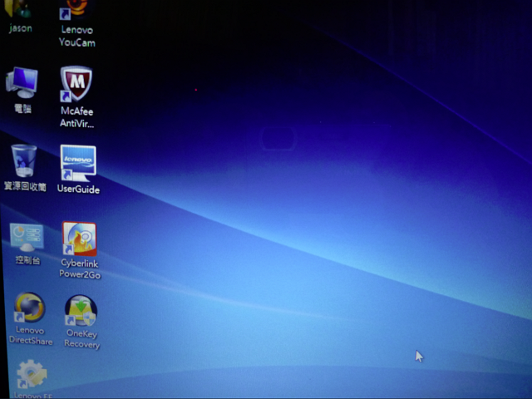Click the "UserGuide" label text
This screenshot has height=399, width=532.
tap(78, 189)
